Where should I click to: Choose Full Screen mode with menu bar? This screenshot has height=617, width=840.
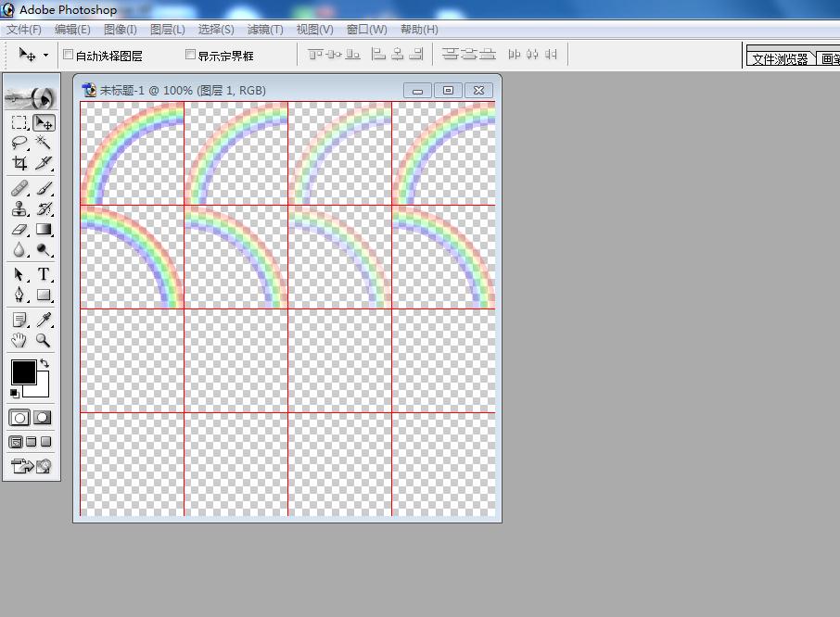point(32,442)
